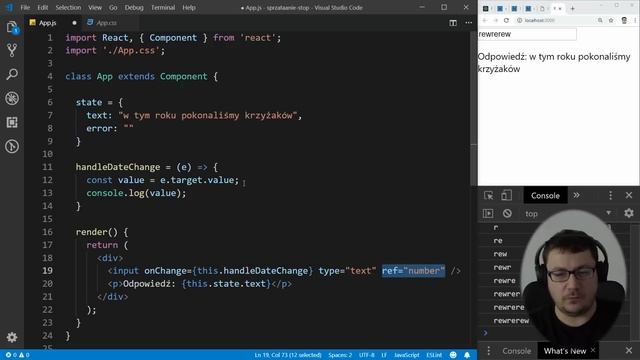Select the Console tab in the bottom drawer

tap(516, 351)
